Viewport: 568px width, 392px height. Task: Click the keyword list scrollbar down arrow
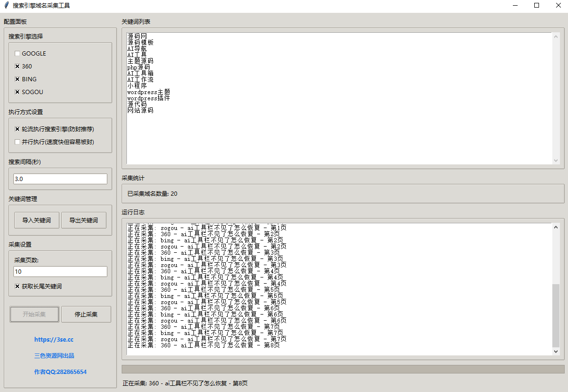(556, 161)
